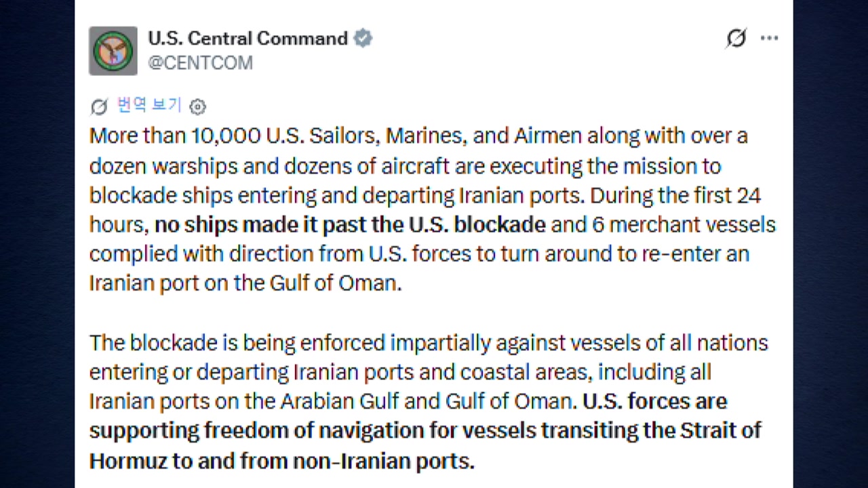Open the three-dot more options menu
This screenshot has width=868, height=488.
click(x=769, y=39)
